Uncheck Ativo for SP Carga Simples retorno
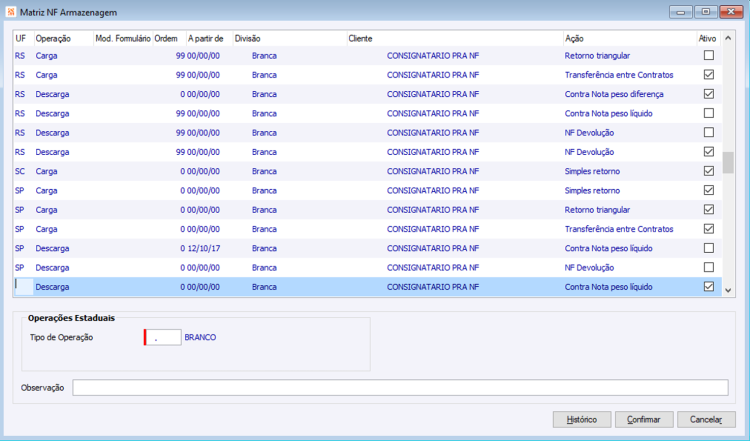 click(x=708, y=190)
